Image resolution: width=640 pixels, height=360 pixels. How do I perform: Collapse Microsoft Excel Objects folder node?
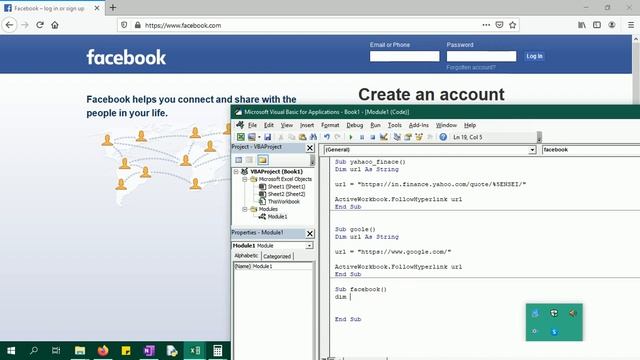tap(244, 179)
